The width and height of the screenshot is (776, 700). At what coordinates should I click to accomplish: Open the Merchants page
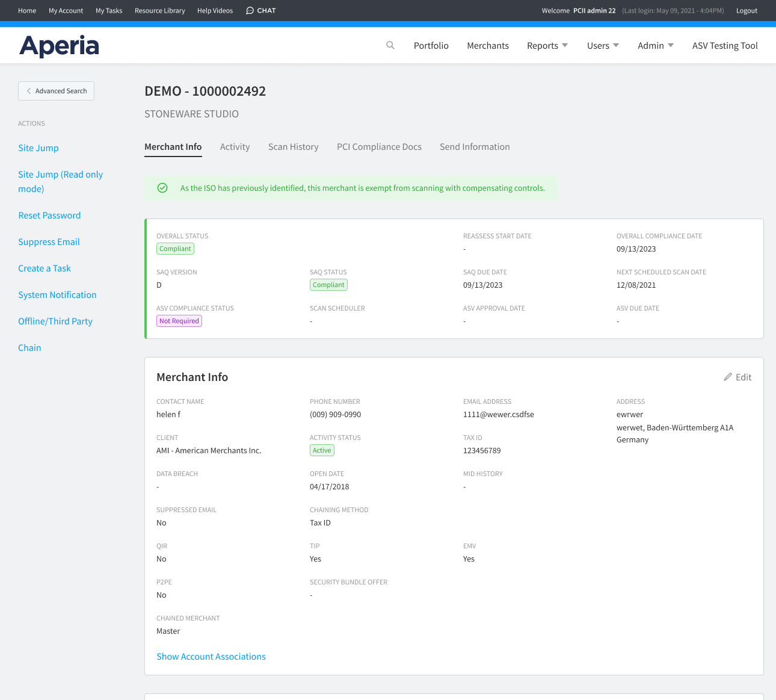pyautogui.click(x=488, y=46)
